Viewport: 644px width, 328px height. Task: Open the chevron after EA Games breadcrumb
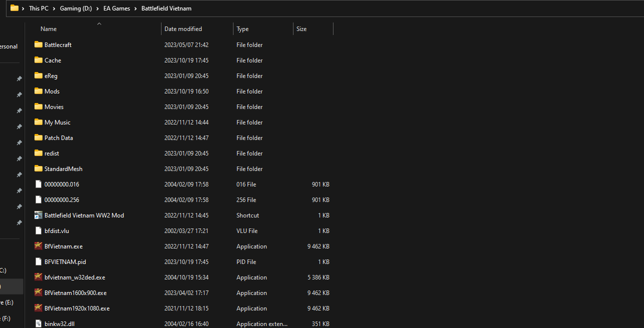[x=136, y=8]
